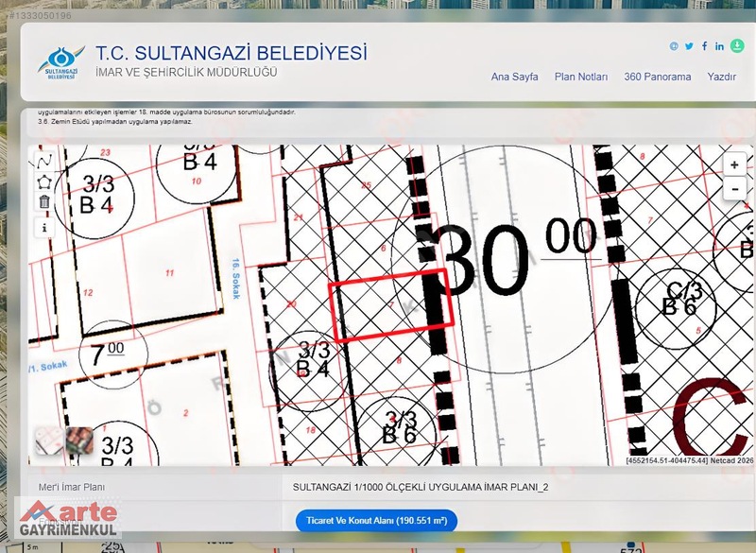Screen dimensions: 756x553
Task: Open the email share icon
Action: pos(674,46)
